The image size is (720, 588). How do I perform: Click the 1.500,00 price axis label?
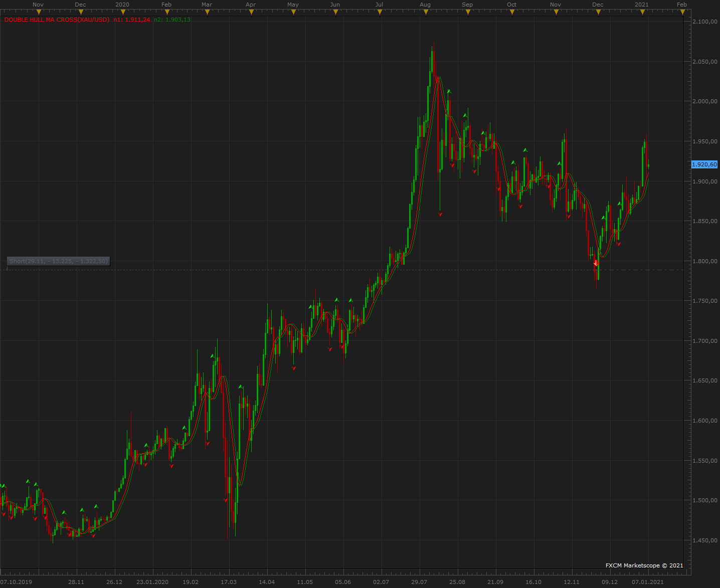pos(704,500)
